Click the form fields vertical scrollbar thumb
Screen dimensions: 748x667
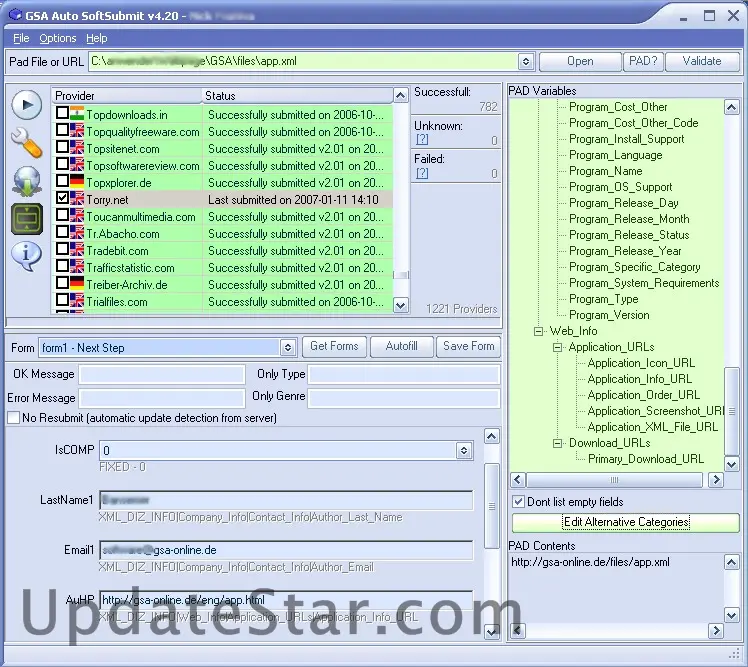[492, 506]
